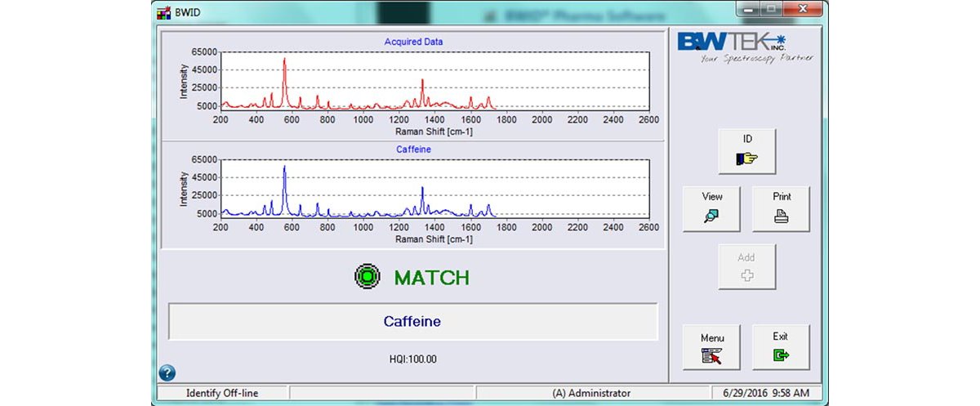This screenshot has height=406, width=980.
Task: Maximize the BWID window
Action: tap(772, 8)
